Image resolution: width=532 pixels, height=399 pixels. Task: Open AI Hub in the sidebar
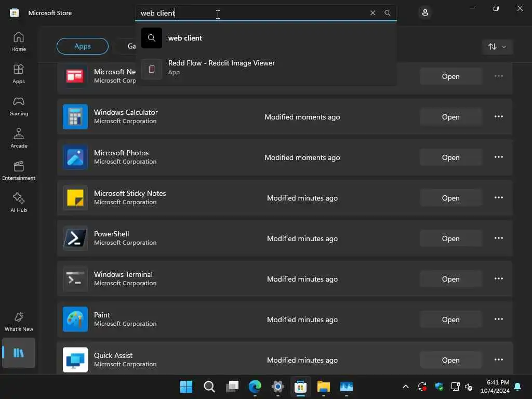19,203
